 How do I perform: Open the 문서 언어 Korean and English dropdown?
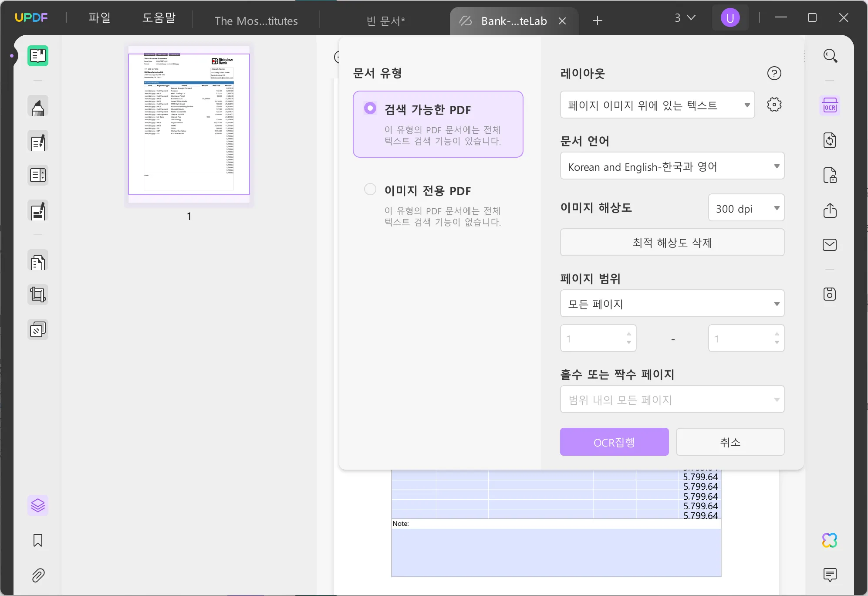click(x=672, y=166)
